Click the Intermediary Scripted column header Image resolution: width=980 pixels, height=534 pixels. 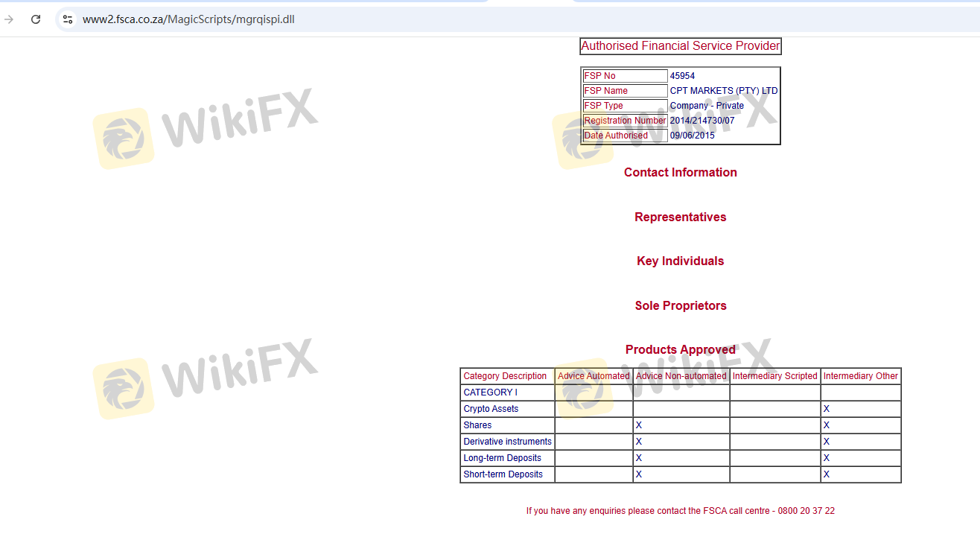pyautogui.click(x=775, y=376)
